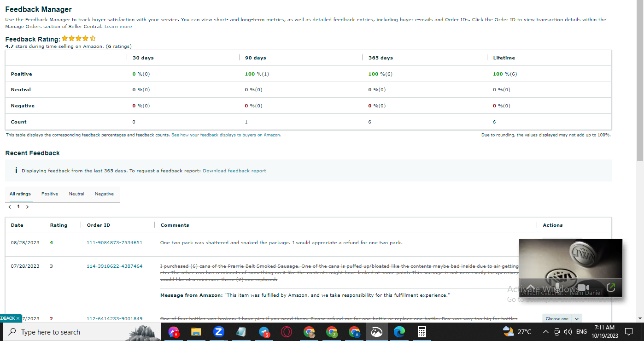Open the Choose one actions dropdown
Screen dimensions: 644x341
562,318
